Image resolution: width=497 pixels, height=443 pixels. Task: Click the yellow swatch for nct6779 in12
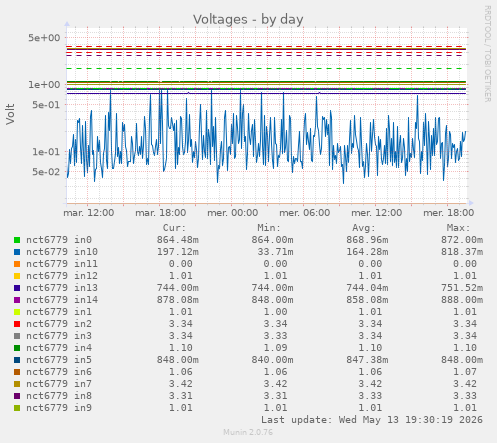click(x=17, y=276)
